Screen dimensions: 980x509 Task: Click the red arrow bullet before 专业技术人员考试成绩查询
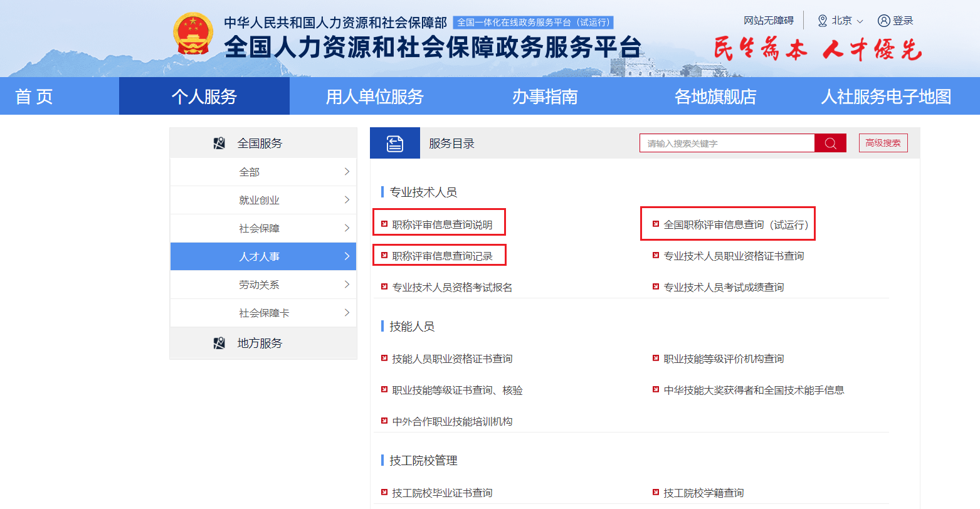coord(656,286)
